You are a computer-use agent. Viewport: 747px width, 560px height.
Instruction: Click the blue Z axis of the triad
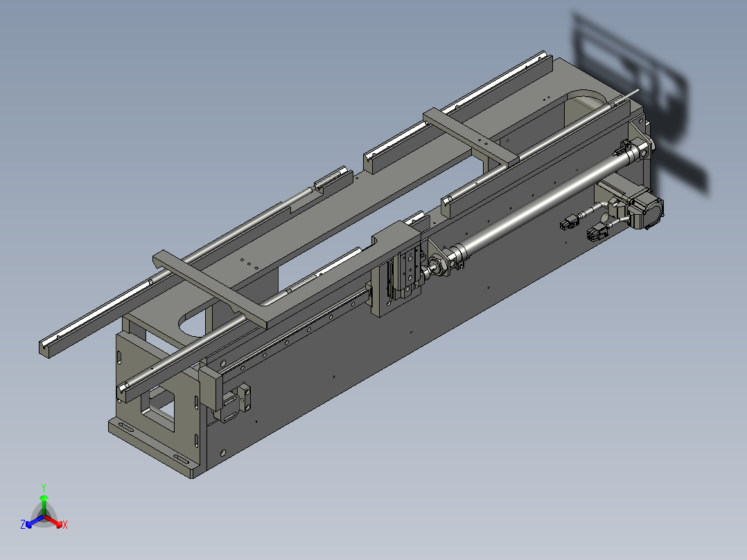(31, 522)
